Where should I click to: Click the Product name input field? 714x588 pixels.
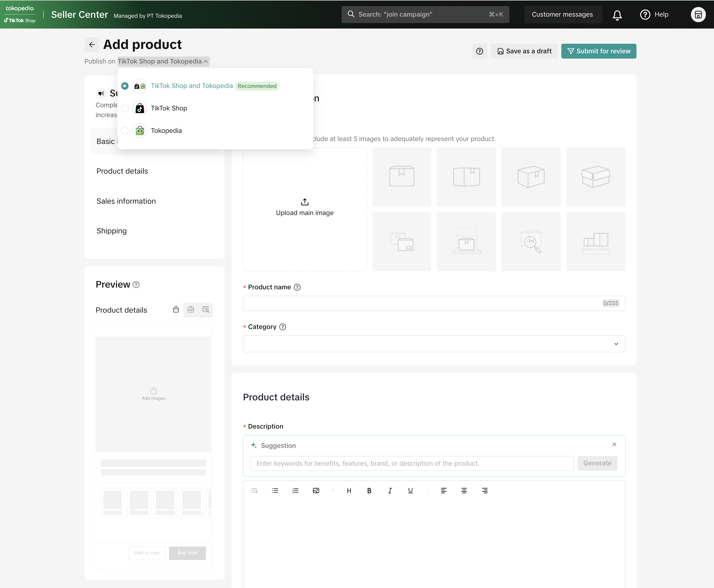422,303
